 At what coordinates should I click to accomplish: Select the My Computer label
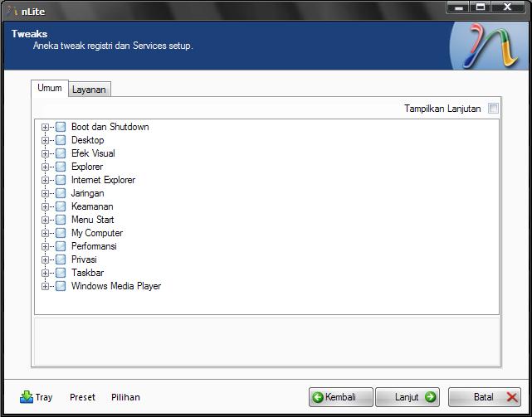coord(97,233)
